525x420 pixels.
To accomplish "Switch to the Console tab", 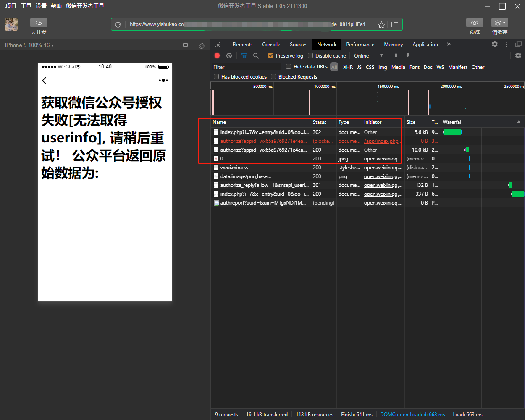I will pos(271,45).
